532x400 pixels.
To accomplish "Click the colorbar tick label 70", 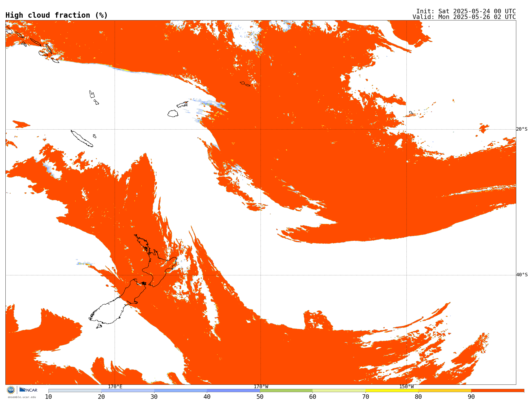I will tap(366, 397).
